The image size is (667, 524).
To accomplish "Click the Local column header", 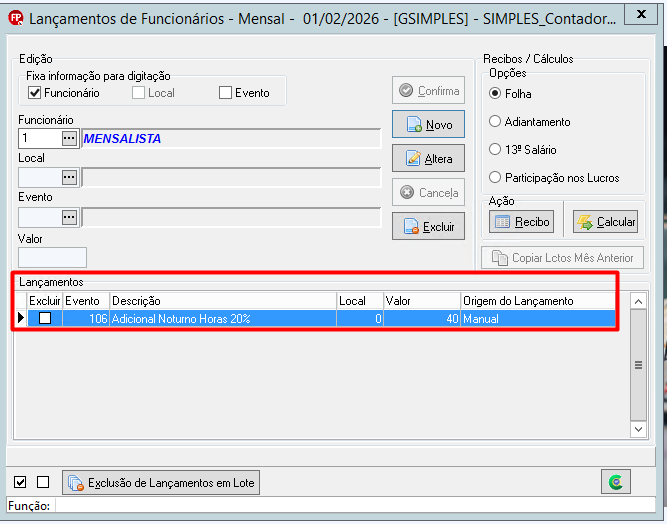I will coord(360,301).
